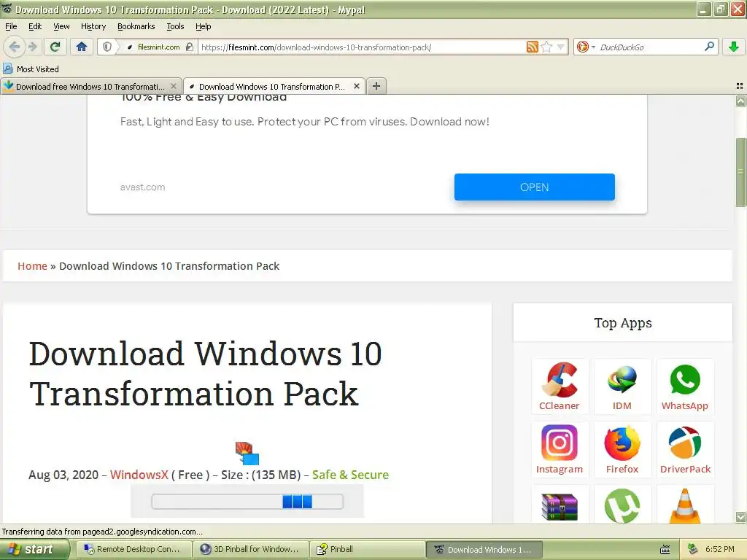
Task: Open the Tools menu
Action: pyautogui.click(x=175, y=26)
